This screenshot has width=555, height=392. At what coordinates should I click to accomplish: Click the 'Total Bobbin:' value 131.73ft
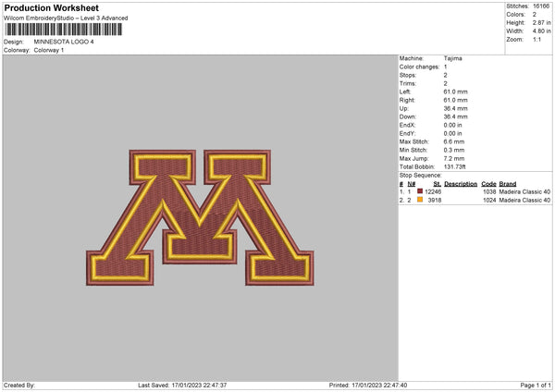click(x=454, y=167)
